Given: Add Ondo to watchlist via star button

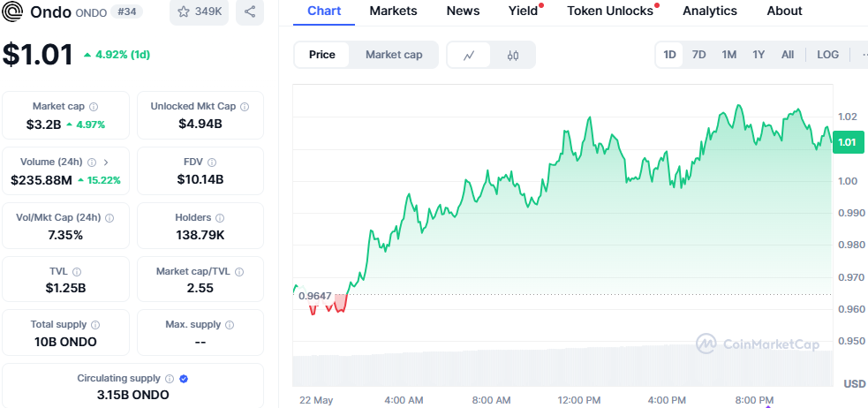Looking at the screenshot, I should click(199, 11).
